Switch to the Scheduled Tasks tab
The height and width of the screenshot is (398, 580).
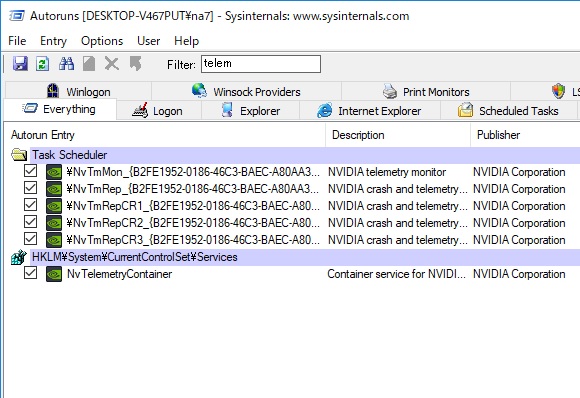pos(508,110)
